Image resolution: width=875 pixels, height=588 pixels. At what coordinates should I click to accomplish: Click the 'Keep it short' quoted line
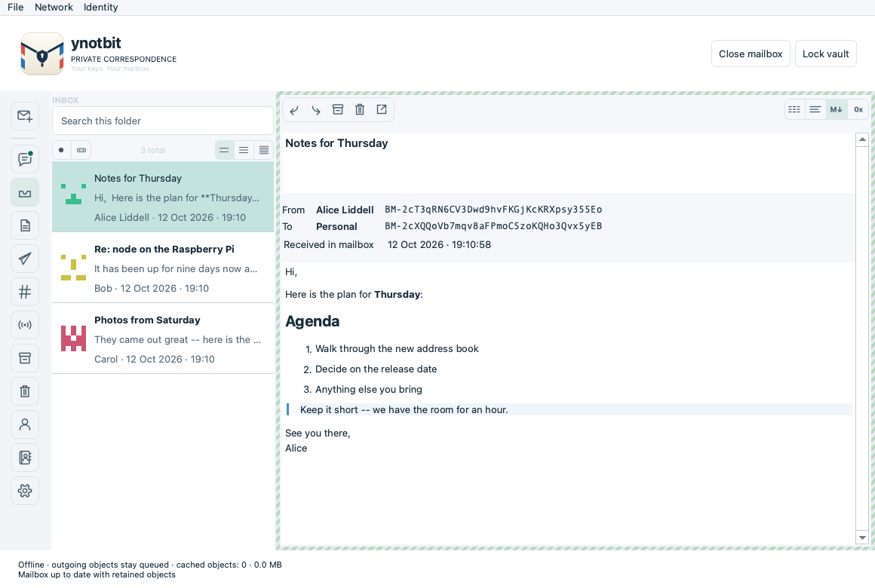coord(404,409)
